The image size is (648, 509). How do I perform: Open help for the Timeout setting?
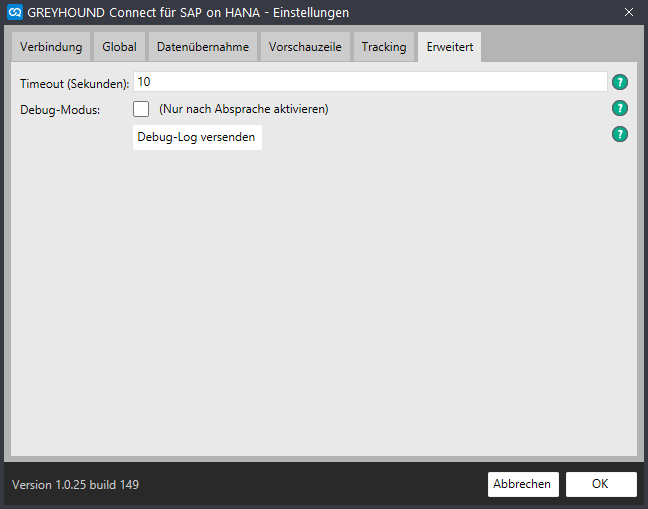pos(619,82)
